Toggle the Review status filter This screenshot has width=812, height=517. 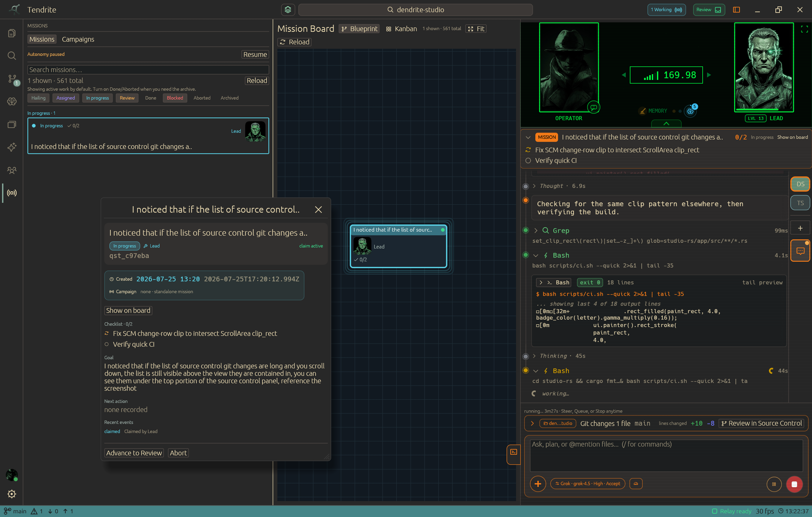(127, 98)
